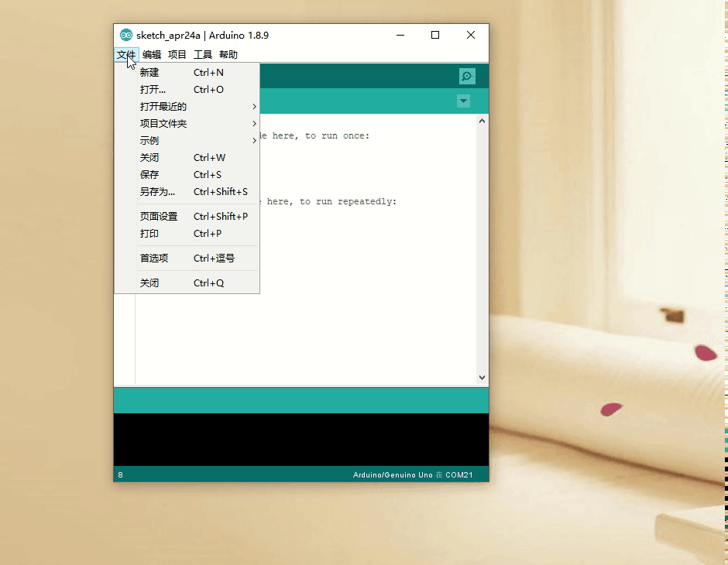Open the 编辑 menu
728x565 pixels.
[152, 55]
